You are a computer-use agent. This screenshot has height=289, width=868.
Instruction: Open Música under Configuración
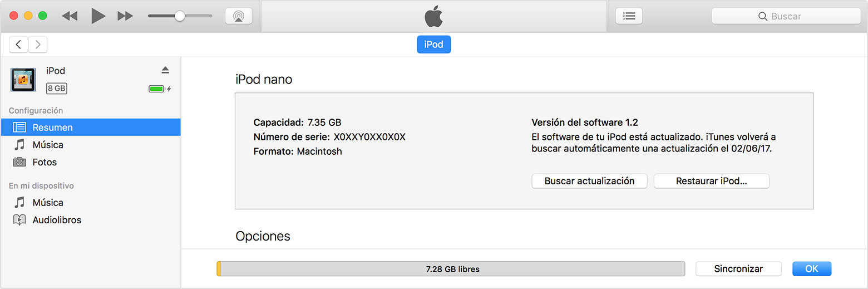click(48, 145)
